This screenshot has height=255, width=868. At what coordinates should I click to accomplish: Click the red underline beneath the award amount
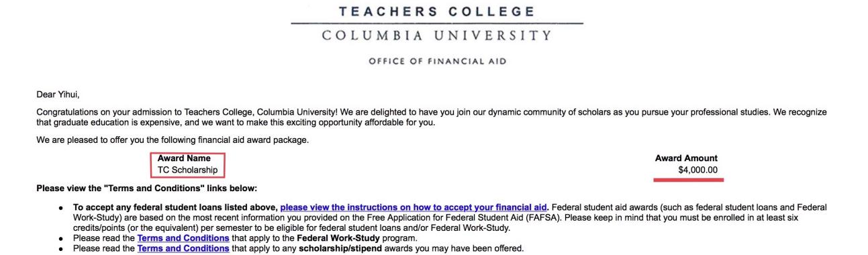pyautogui.click(x=688, y=179)
